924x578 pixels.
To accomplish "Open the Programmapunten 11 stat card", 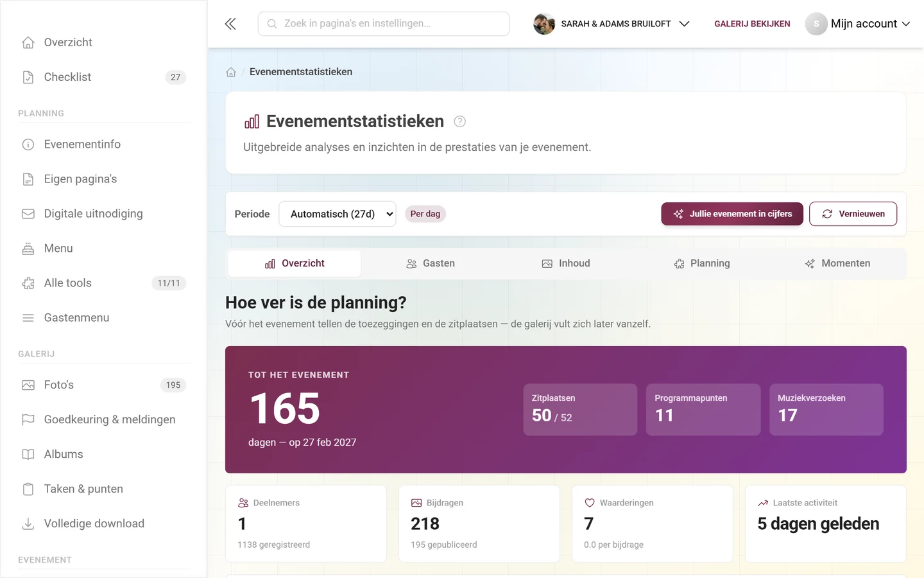I will [703, 410].
